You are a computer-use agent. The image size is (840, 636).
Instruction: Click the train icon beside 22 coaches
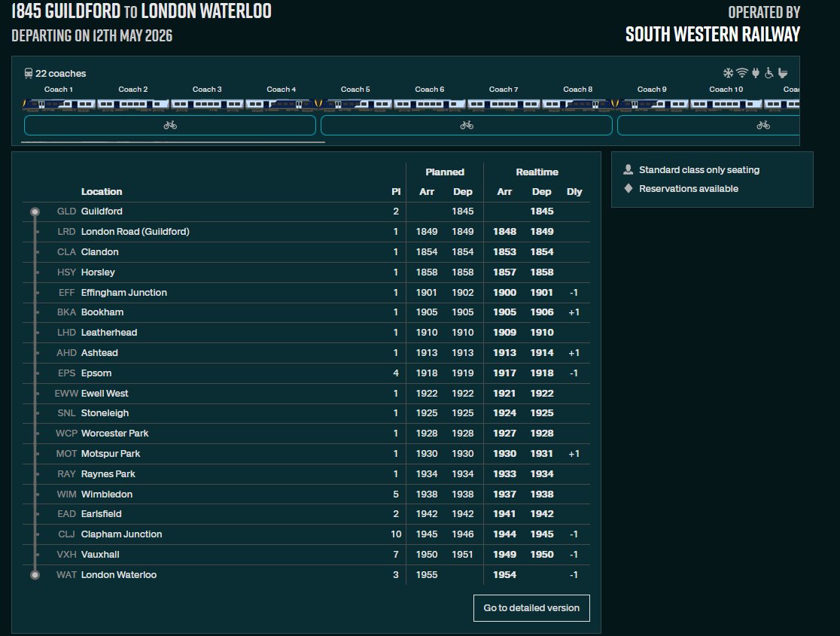(29, 74)
